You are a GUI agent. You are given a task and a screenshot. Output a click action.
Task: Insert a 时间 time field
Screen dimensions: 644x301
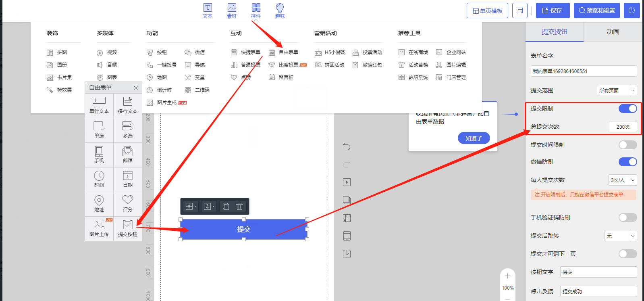[x=99, y=179]
